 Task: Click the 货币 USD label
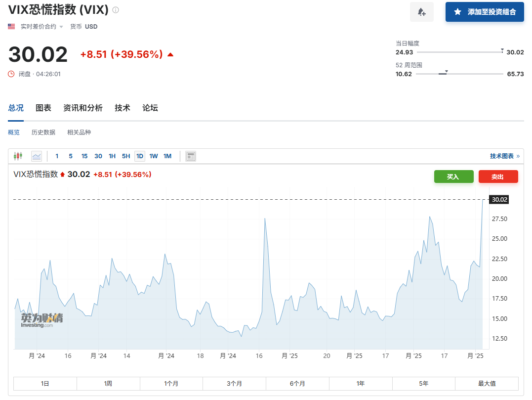(84, 27)
